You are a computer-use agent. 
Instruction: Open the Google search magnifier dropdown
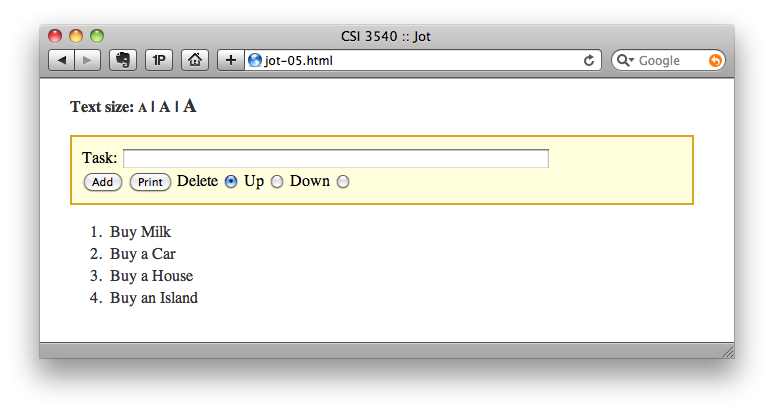625,61
